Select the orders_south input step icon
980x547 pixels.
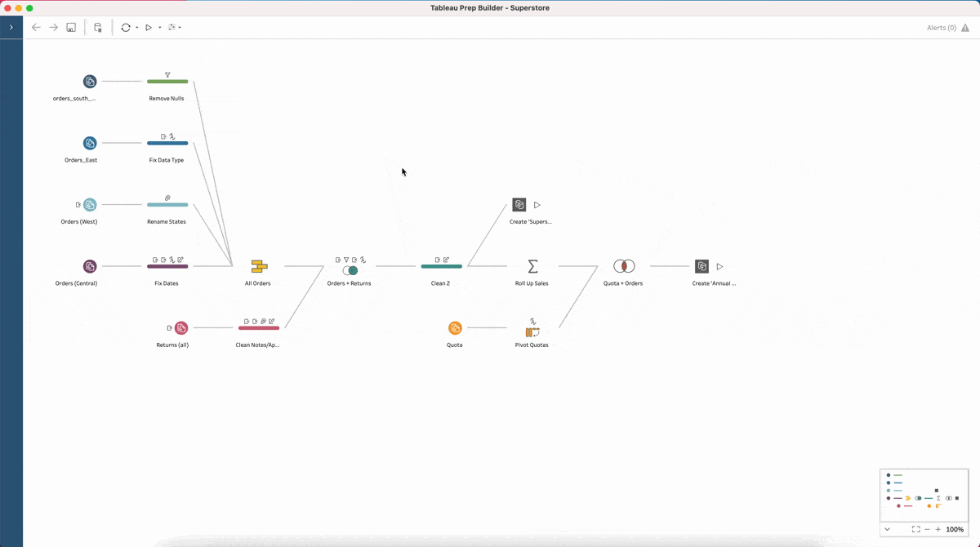pos(90,82)
